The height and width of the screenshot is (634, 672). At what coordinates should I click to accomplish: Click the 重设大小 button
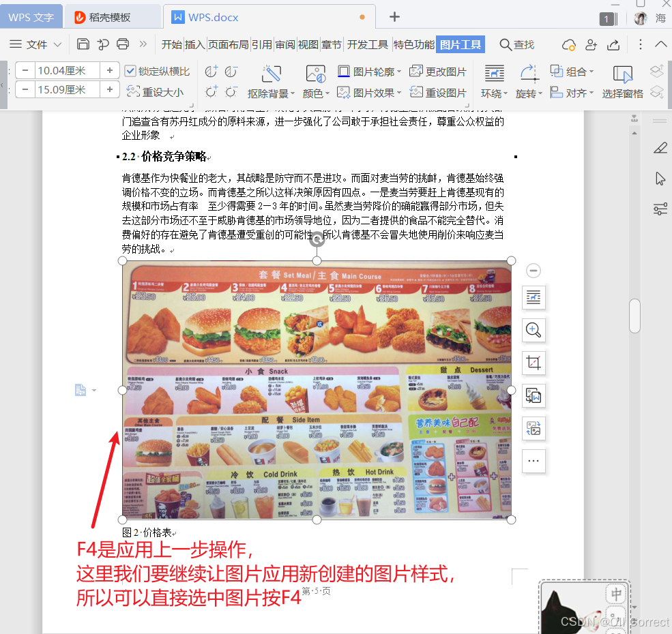click(x=155, y=91)
